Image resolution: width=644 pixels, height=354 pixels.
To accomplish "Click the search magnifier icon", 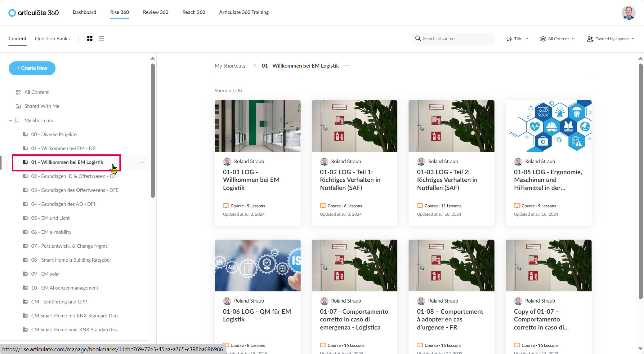I will click(x=418, y=38).
